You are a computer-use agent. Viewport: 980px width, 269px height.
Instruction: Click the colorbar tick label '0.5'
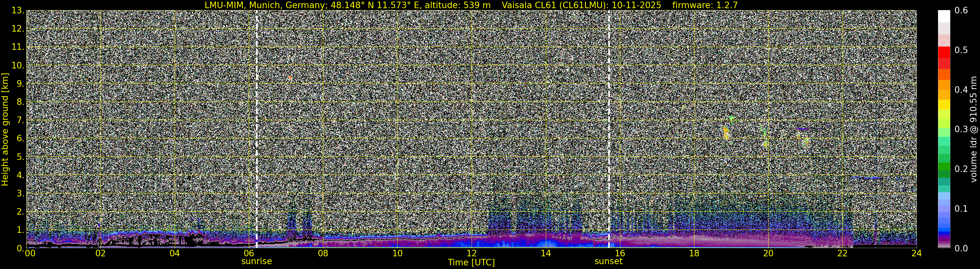coord(961,50)
